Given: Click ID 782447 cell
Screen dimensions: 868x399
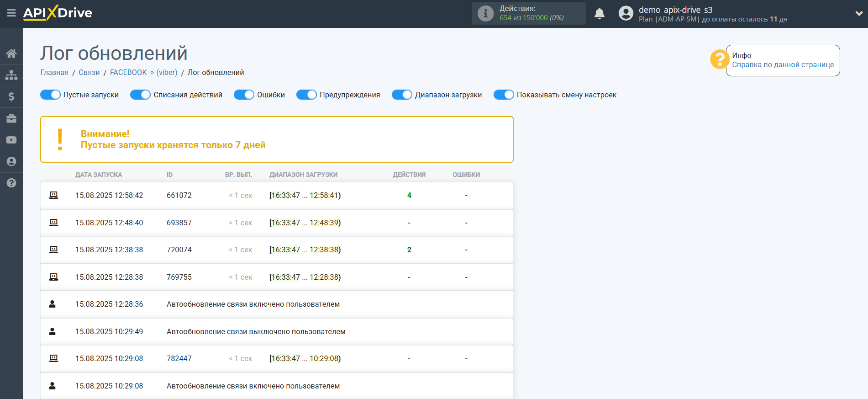Looking at the screenshot, I should click(x=179, y=358).
